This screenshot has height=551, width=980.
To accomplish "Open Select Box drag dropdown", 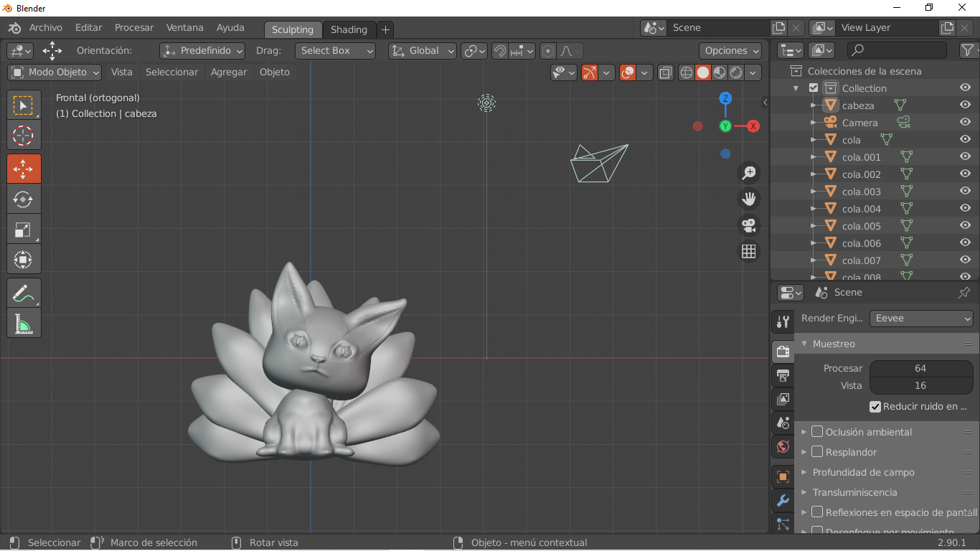I will (x=335, y=51).
